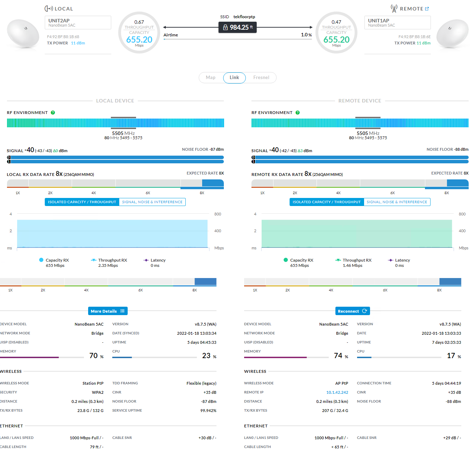Click remote 5505 MHz frequency label
Screen dimensions: 476x455
coord(368,133)
